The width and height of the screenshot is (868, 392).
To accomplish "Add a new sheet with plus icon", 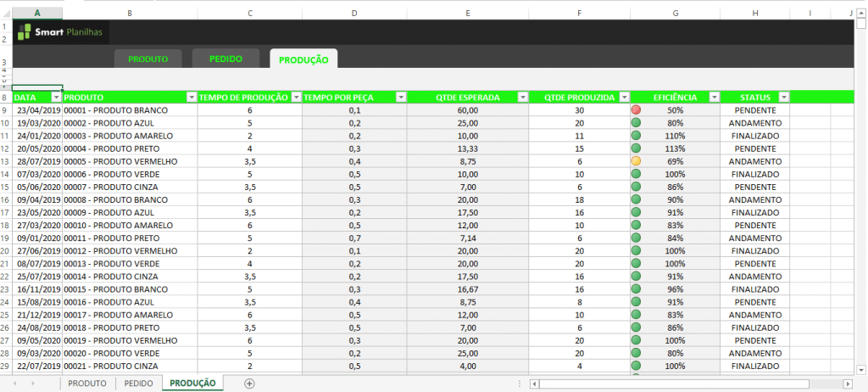I will click(249, 384).
